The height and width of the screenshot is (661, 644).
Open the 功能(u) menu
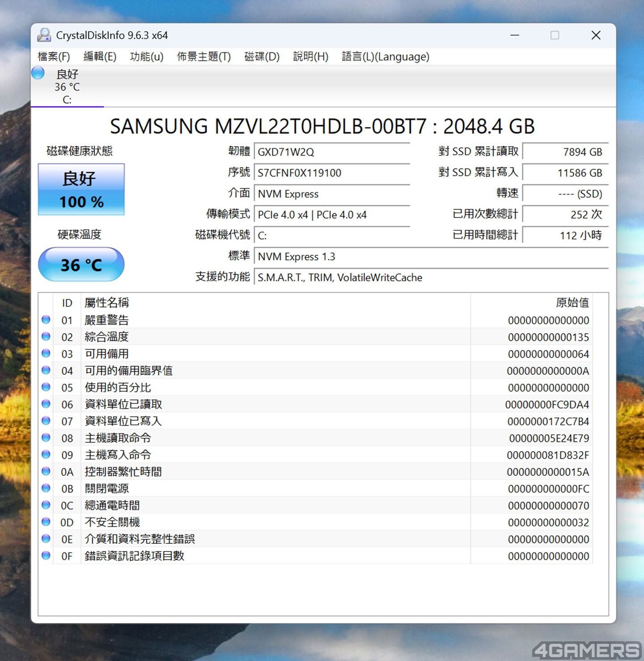click(x=147, y=57)
